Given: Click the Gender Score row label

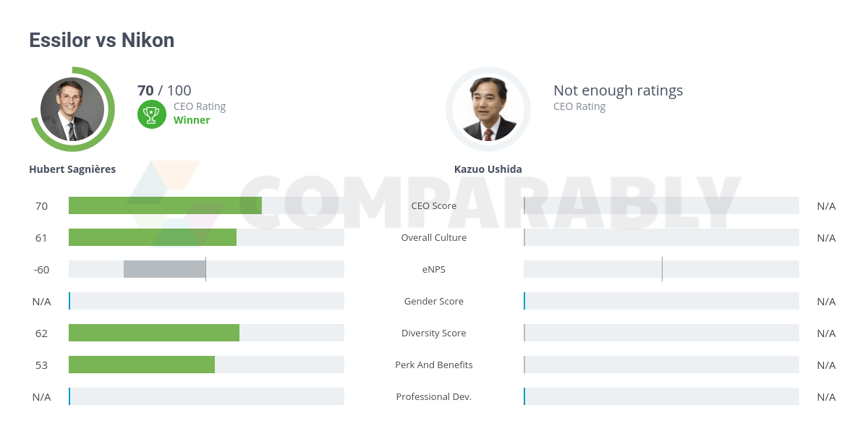Looking at the screenshot, I should coord(433,301).
